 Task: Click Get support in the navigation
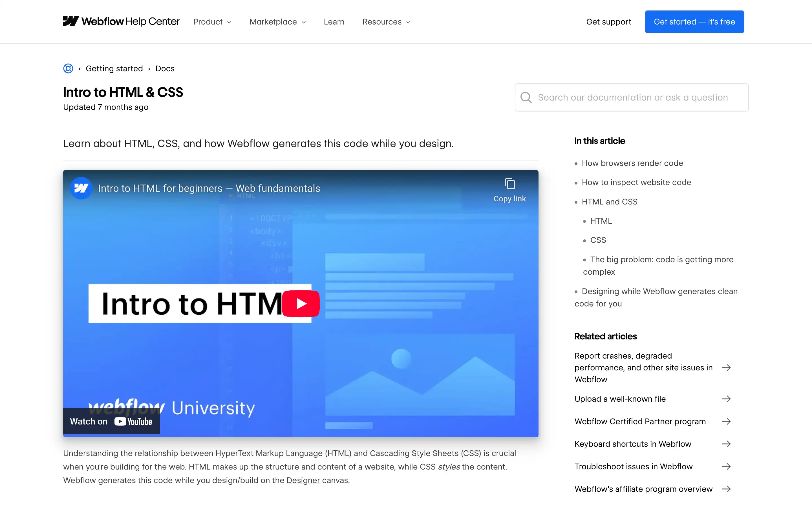(x=609, y=21)
